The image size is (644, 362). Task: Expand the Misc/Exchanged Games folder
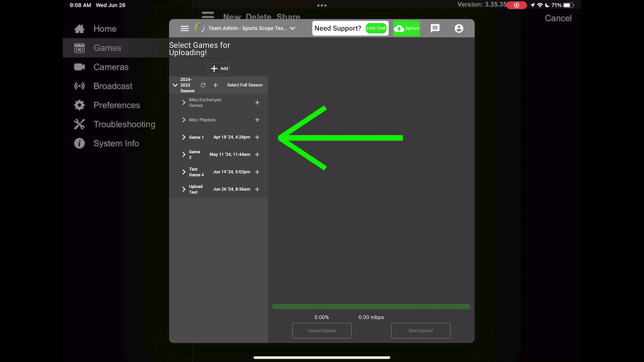pos(183,103)
